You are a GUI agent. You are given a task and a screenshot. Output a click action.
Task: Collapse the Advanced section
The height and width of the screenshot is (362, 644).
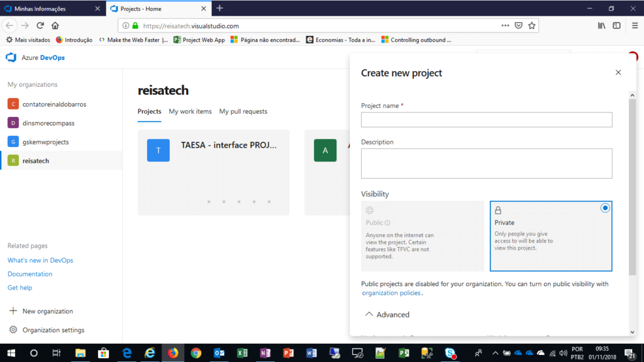pyautogui.click(x=387, y=314)
